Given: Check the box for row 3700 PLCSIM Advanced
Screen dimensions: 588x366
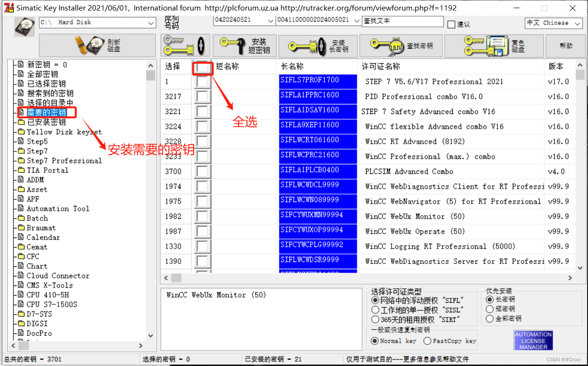Looking at the screenshot, I should pyautogui.click(x=203, y=172).
